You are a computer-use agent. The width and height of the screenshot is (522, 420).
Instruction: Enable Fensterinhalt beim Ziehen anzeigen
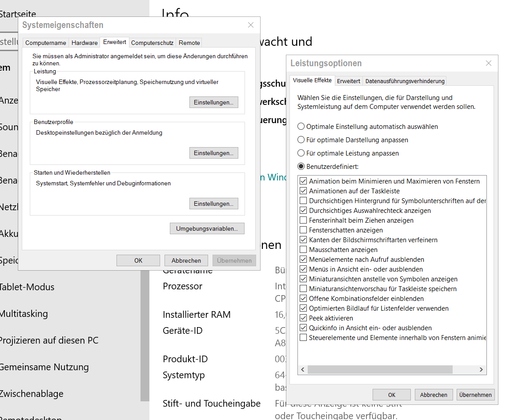point(303,220)
